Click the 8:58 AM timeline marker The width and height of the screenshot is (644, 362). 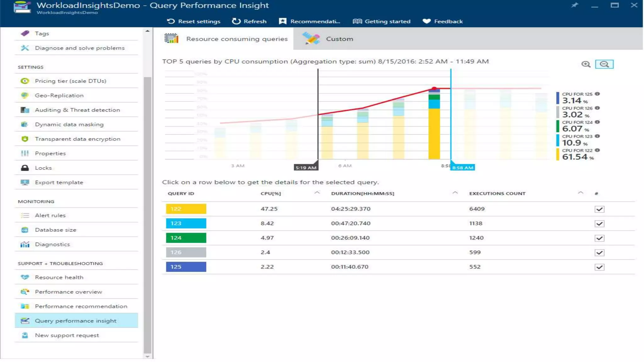pyautogui.click(x=463, y=167)
